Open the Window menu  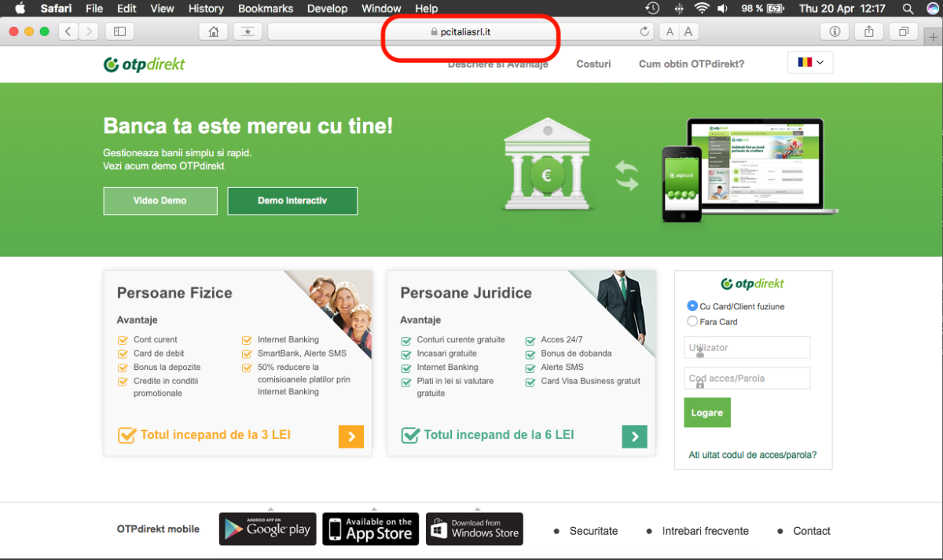381,9
